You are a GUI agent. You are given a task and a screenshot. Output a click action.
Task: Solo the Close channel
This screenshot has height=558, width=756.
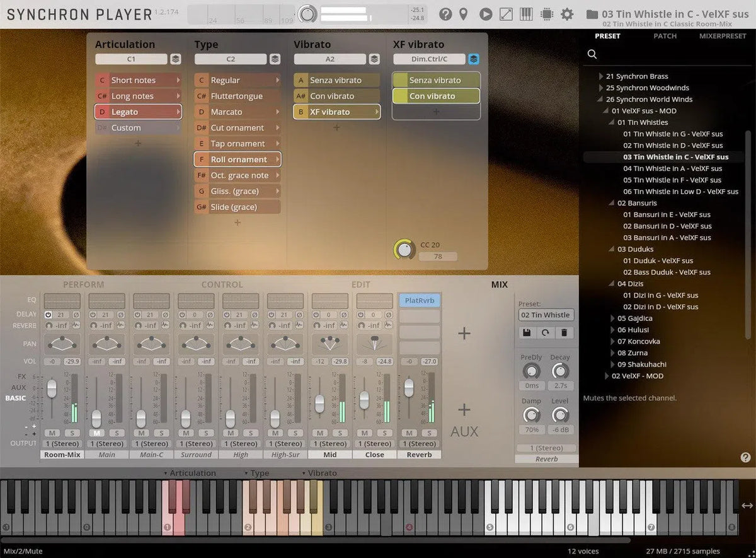384,433
